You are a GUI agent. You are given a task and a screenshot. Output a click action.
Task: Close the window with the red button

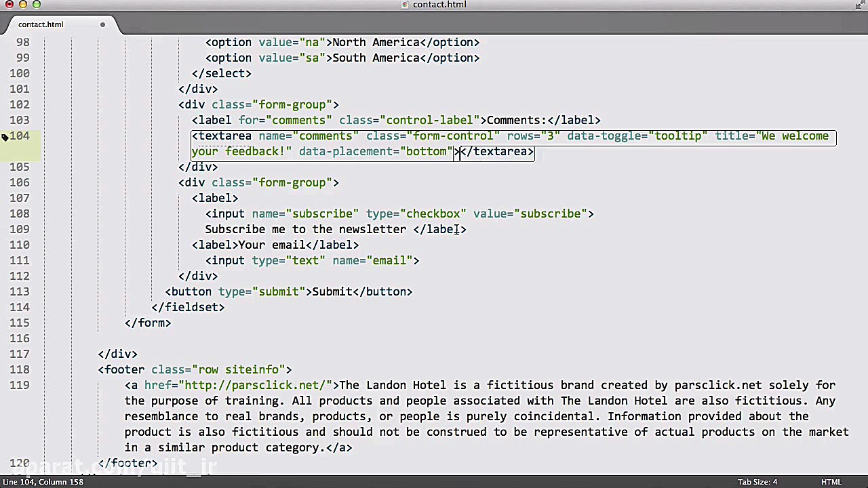click(x=9, y=5)
